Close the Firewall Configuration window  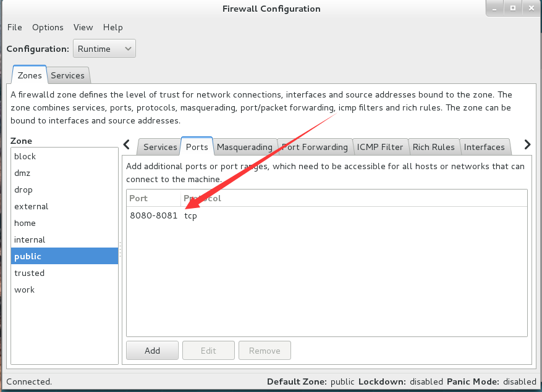(x=531, y=8)
